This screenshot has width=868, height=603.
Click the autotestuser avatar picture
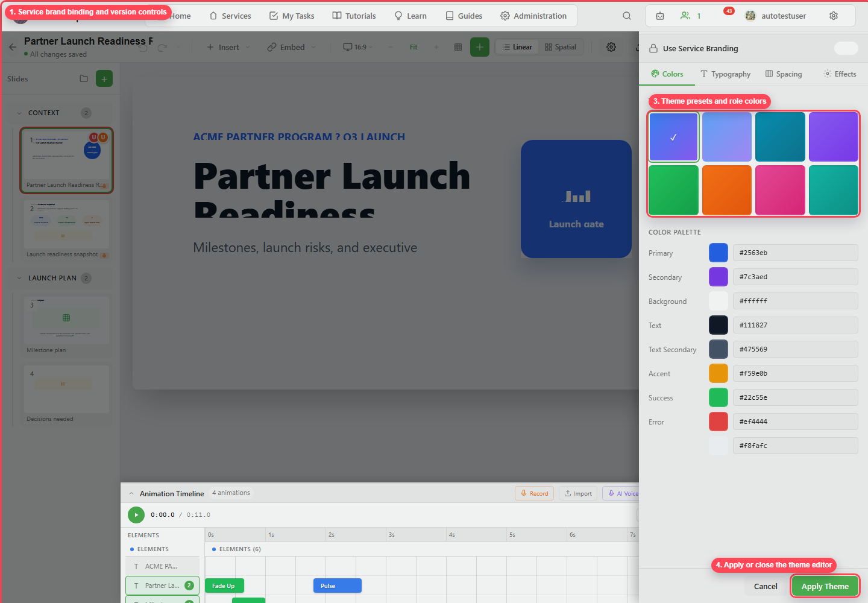[x=750, y=16]
